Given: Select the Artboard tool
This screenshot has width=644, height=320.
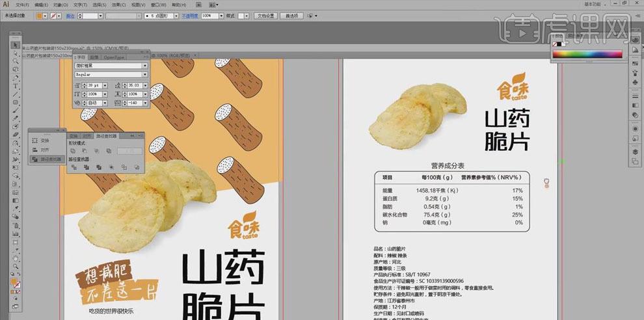Looking at the screenshot, I should [x=16, y=241].
